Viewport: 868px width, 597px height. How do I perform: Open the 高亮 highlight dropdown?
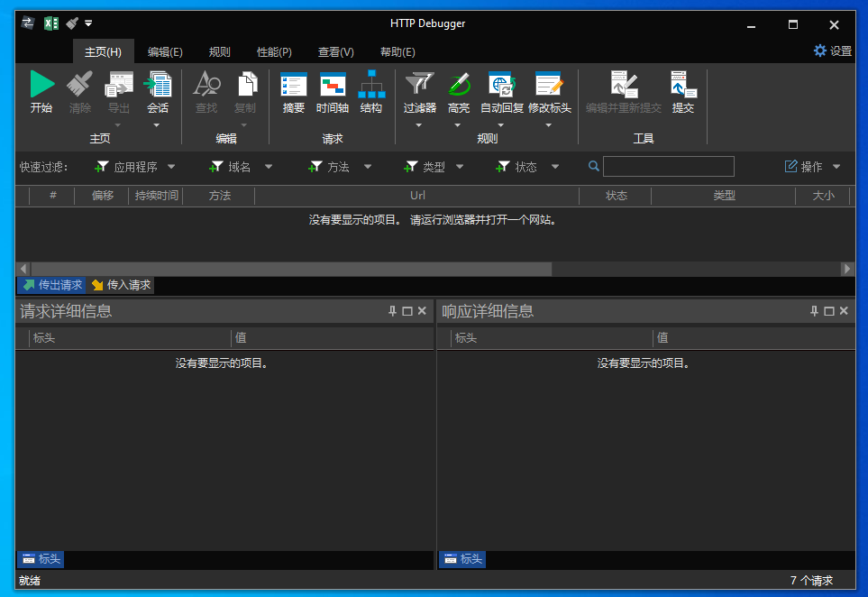458,125
